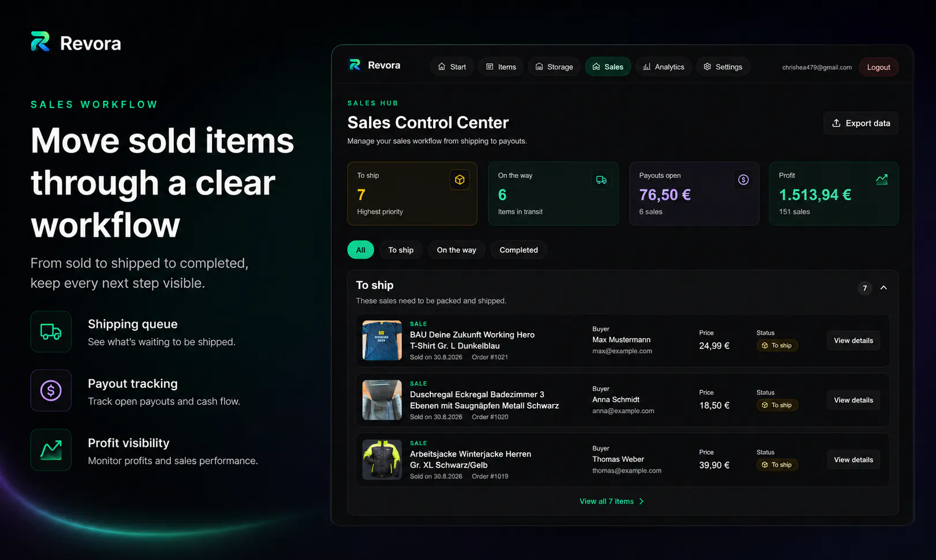Click the arrow next to View all 7 items

641,501
